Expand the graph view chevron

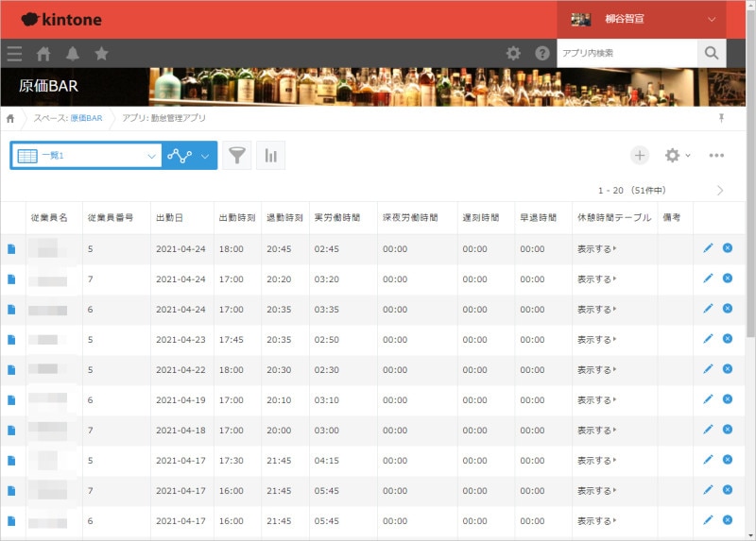click(205, 156)
